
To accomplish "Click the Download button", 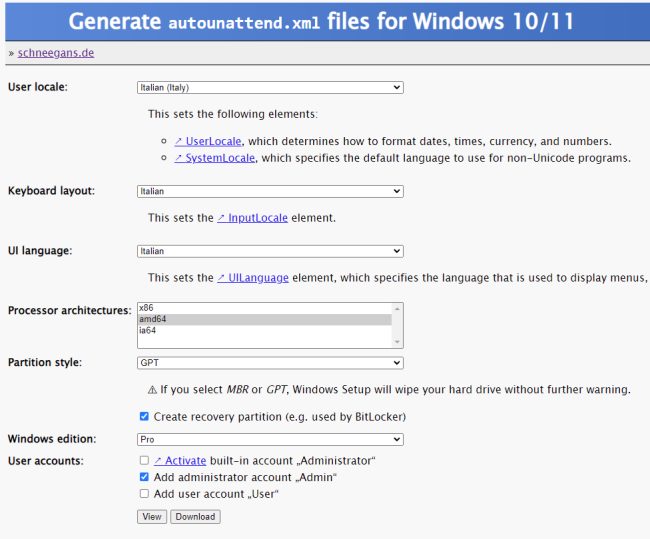I will pos(195,517).
